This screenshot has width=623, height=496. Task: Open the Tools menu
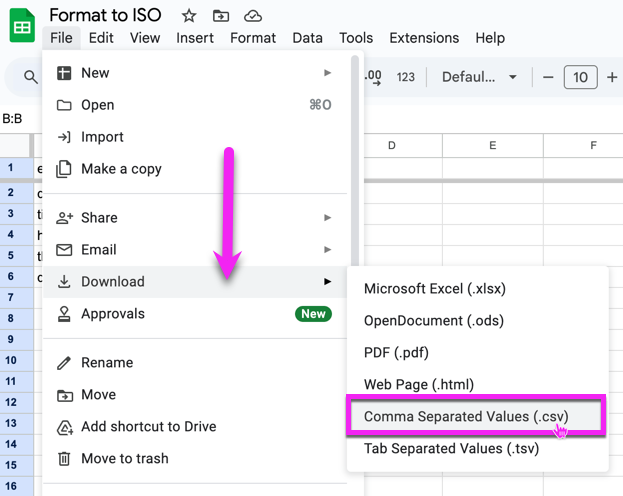[356, 38]
